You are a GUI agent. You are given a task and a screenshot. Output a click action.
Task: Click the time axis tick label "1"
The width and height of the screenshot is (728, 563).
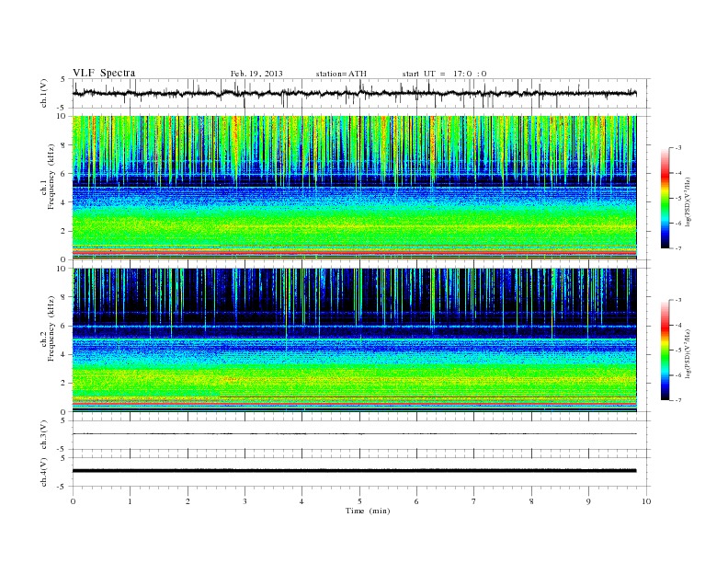pyautogui.click(x=130, y=501)
